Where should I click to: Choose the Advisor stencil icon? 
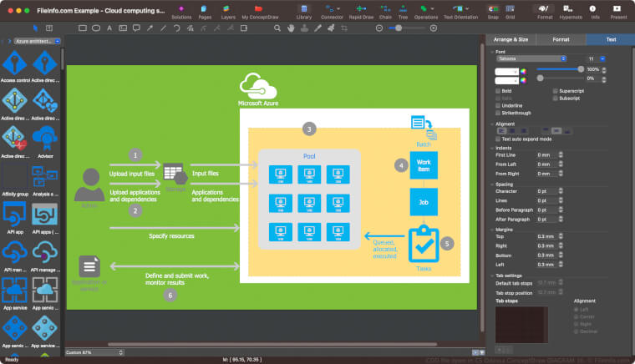pos(45,139)
